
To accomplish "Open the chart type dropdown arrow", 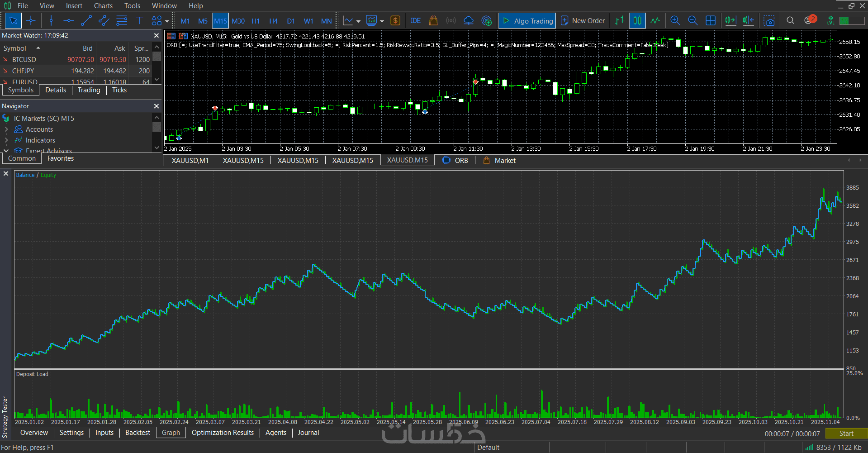I will (x=358, y=21).
